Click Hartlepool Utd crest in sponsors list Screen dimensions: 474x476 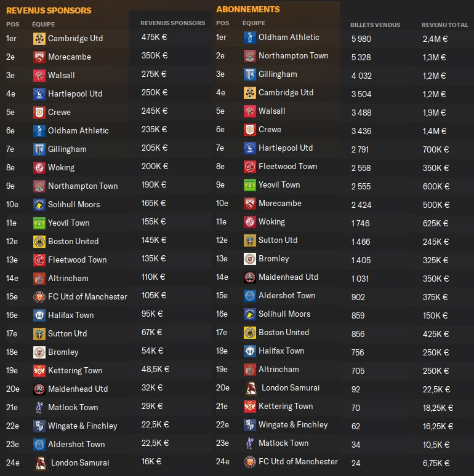(39, 94)
